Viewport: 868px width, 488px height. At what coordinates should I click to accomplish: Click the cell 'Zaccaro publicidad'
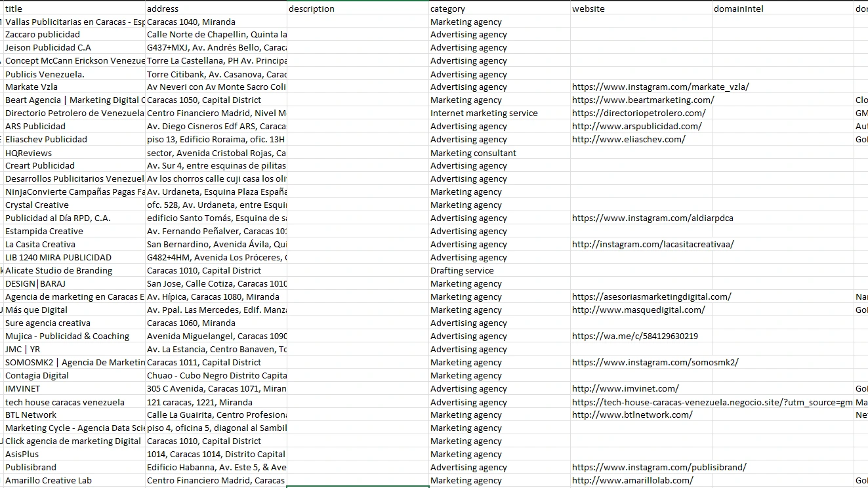74,35
